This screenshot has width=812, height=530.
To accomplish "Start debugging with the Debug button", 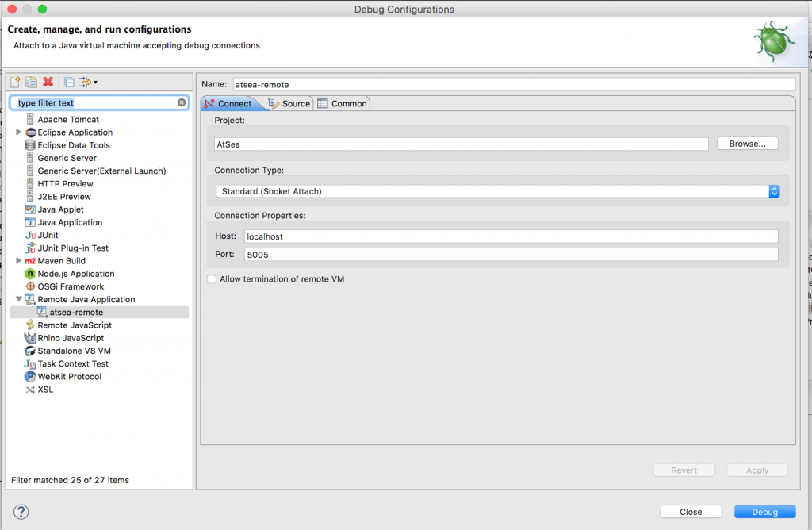I will coord(764,511).
